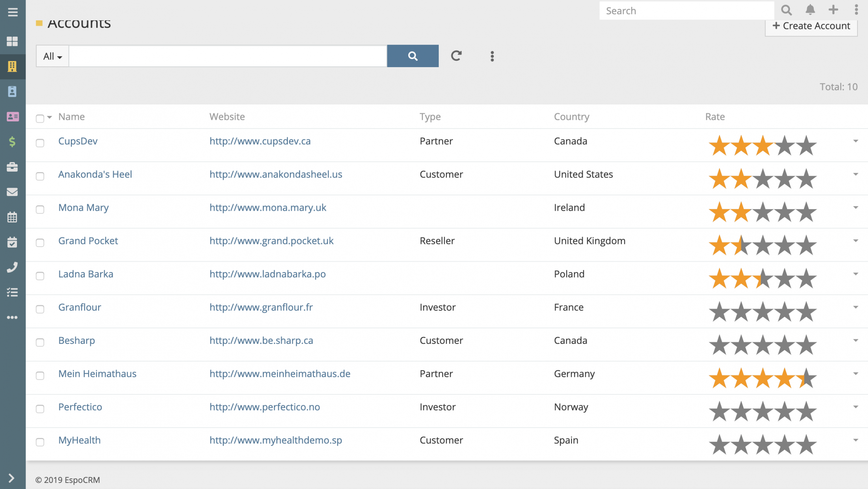Click the Create Account button

811,26
